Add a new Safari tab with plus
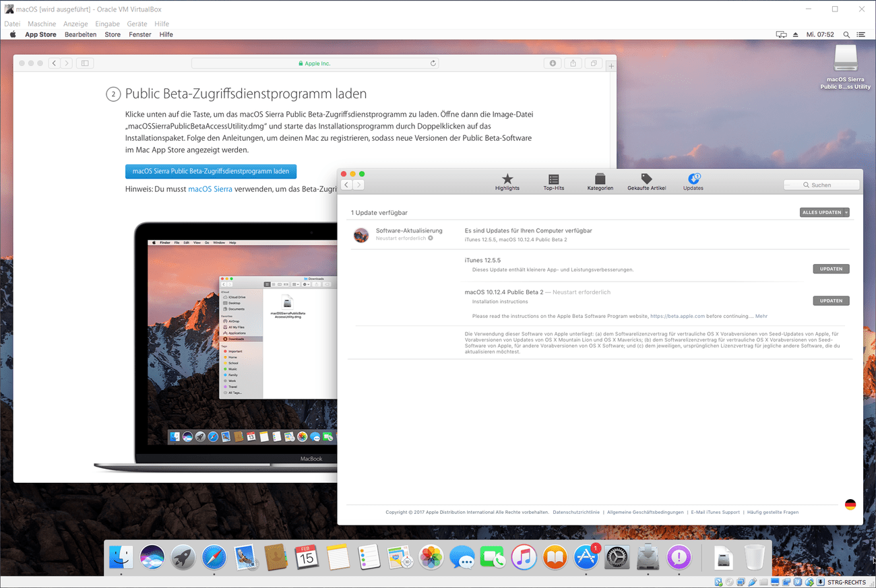876x588 pixels. 611,66
